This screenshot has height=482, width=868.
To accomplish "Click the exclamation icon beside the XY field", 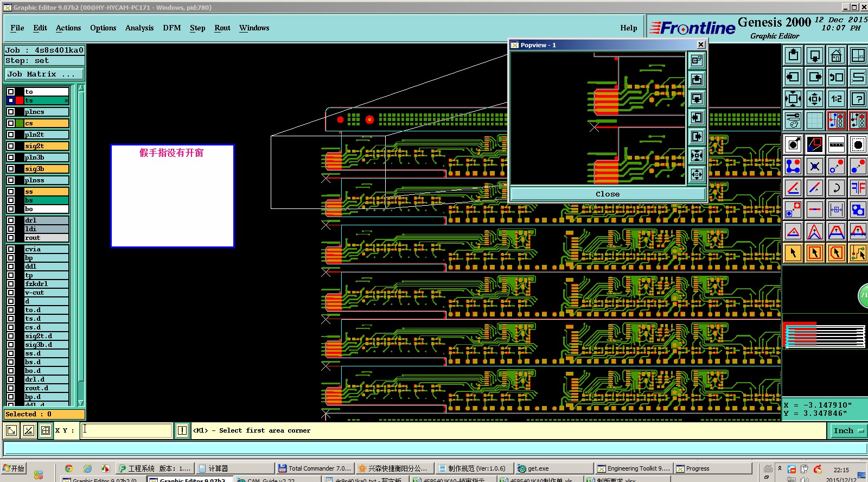I will click(182, 430).
